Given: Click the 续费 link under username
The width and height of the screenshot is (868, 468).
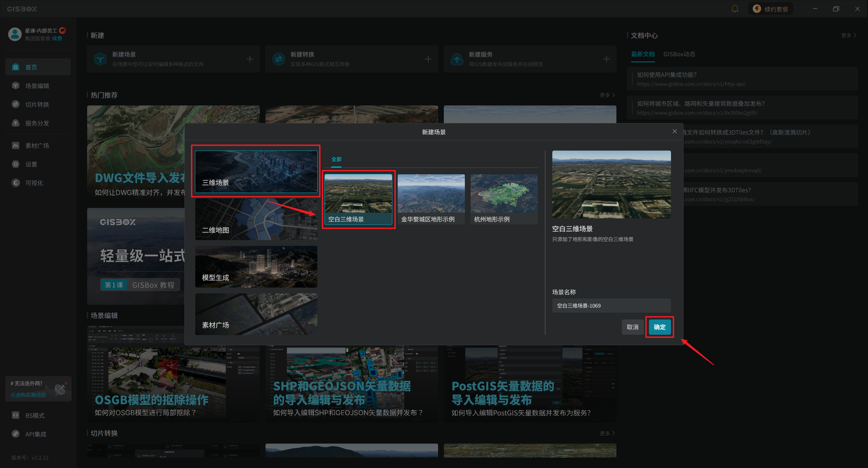Looking at the screenshot, I should pos(57,38).
